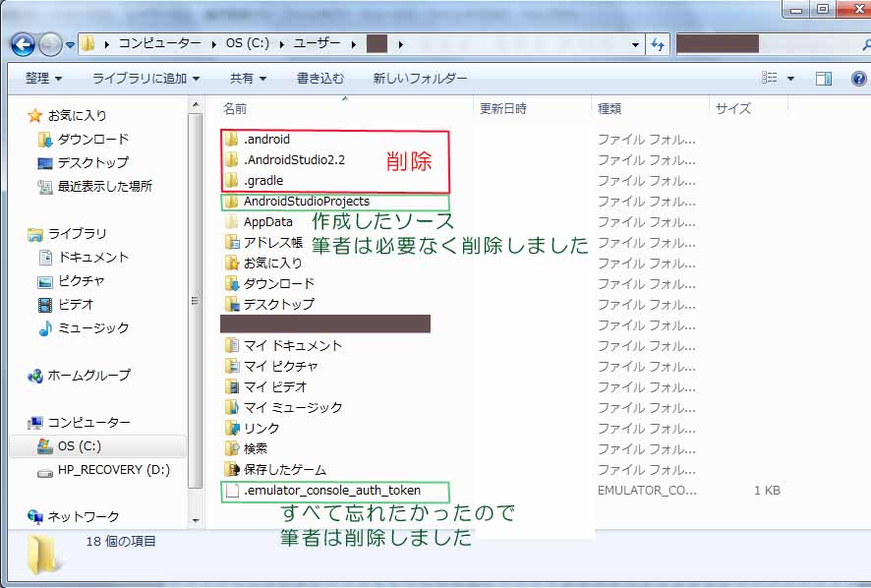Click the EMULATOR_CO... type cell
The height and width of the screenshot is (588, 871).
coord(647,491)
